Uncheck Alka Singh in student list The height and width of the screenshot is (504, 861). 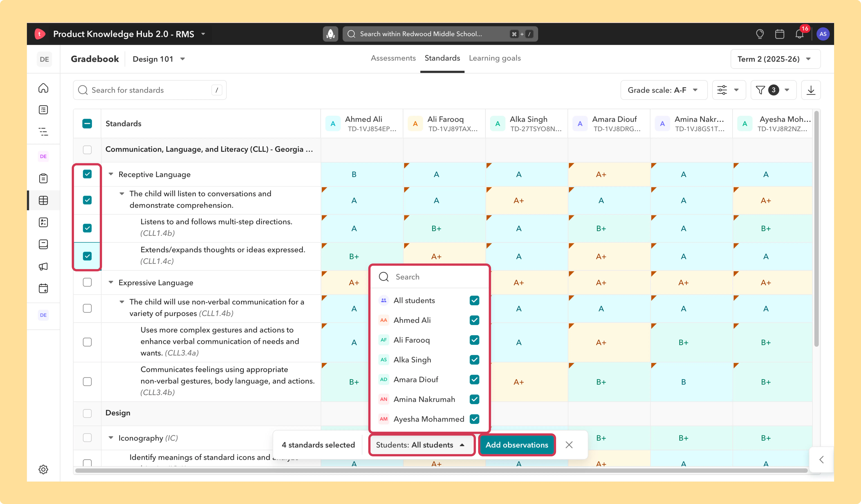[x=474, y=360]
